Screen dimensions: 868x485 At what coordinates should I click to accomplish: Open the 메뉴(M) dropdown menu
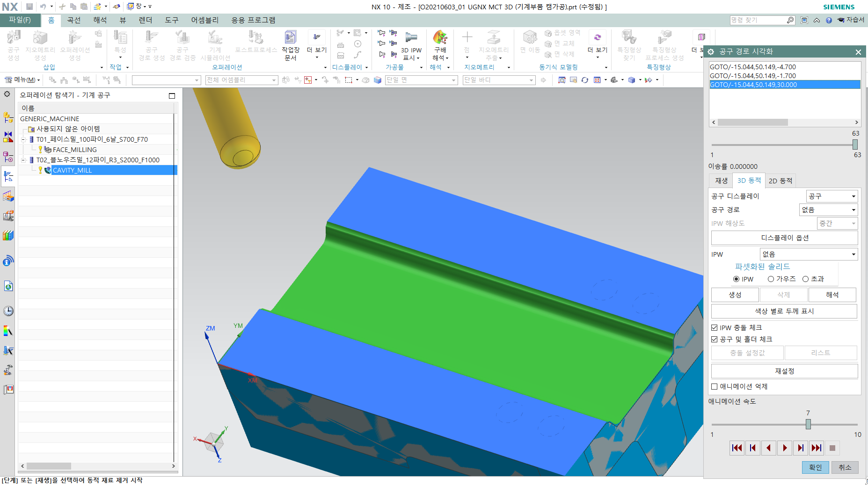22,80
